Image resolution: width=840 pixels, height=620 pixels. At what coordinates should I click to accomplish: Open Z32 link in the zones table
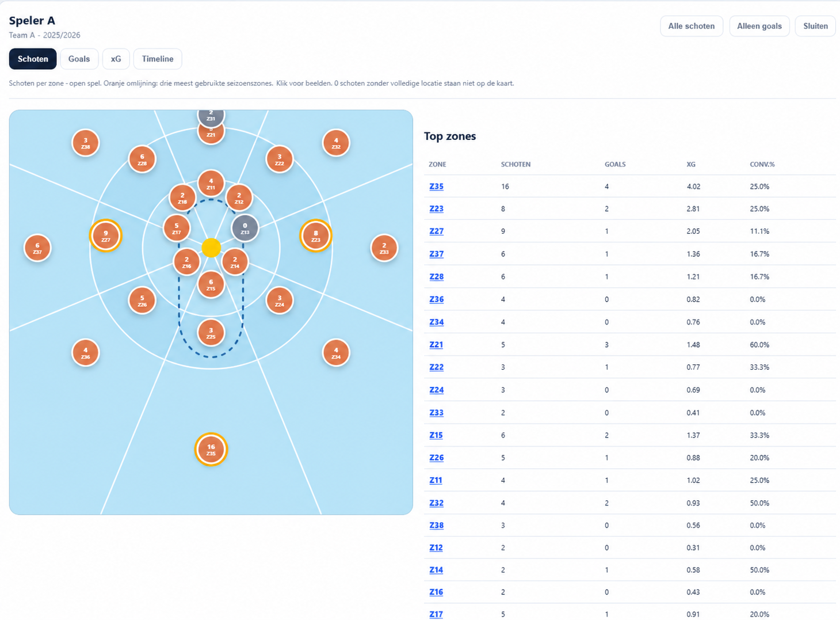(x=436, y=503)
